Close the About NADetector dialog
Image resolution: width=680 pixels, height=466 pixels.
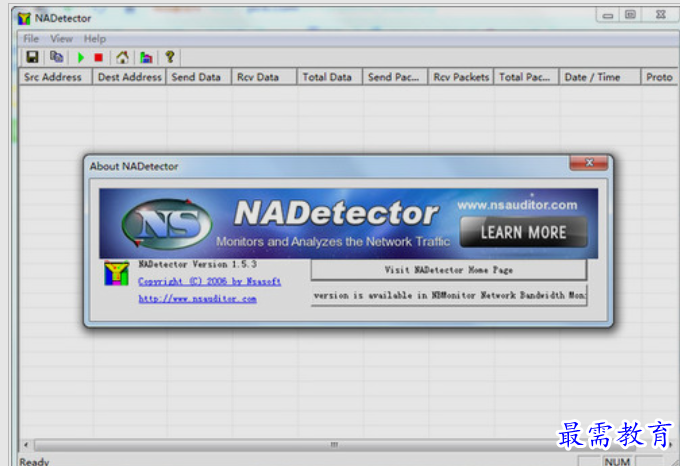(x=588, y=163)
